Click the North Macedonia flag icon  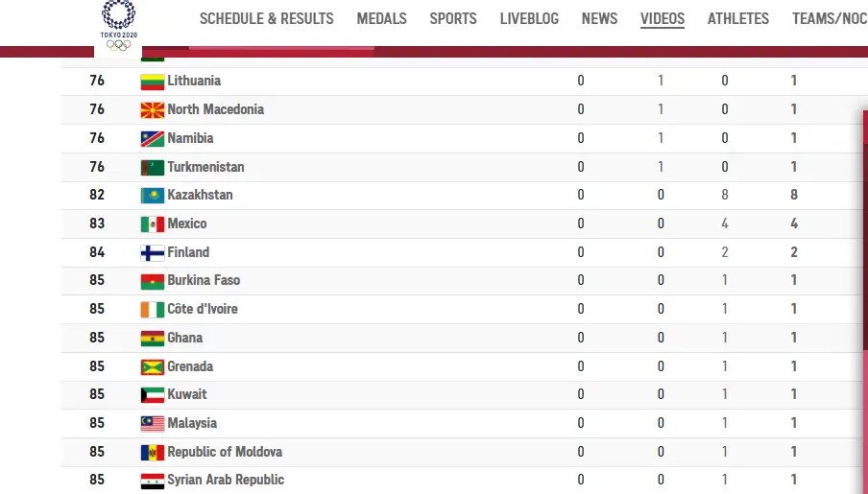coord(153,110)
